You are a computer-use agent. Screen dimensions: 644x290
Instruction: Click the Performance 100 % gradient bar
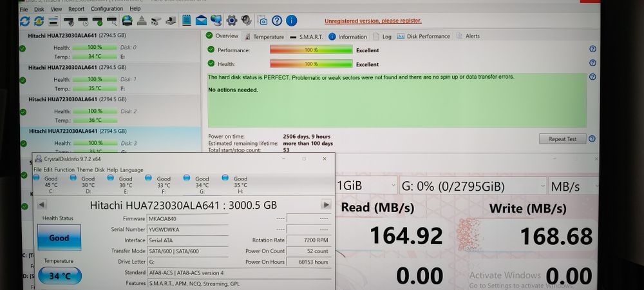tap(311, 50)
